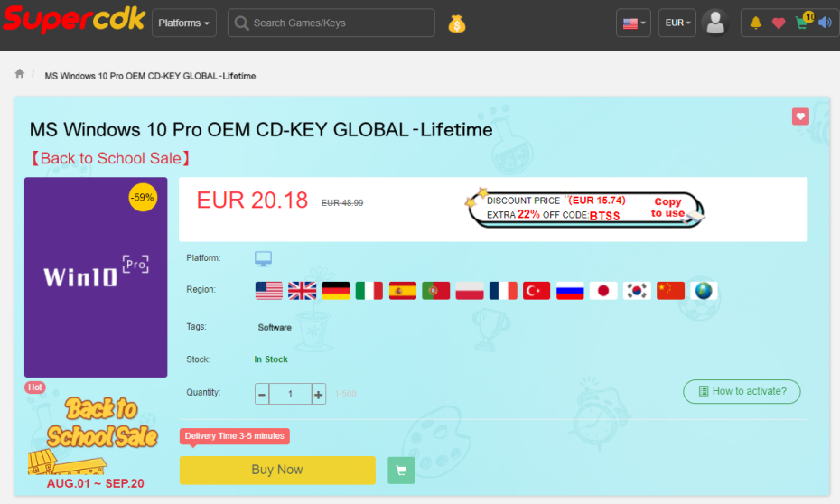The image size is (840, 504).
Task: Expand the US flag language dropdown
Action: coord(633,23)
